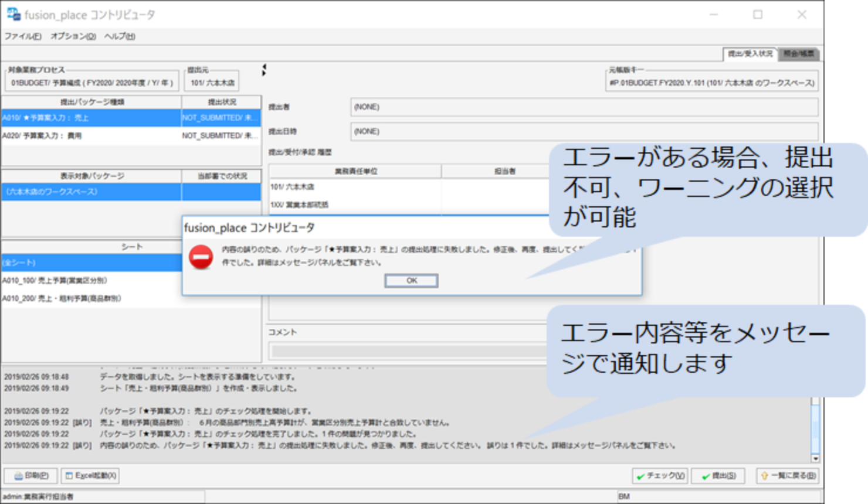Image resolution: width=868 pixels, height=504 pixels.
Task: Click green checkmark icon on チェック button
Action: [x=640, y=476]
